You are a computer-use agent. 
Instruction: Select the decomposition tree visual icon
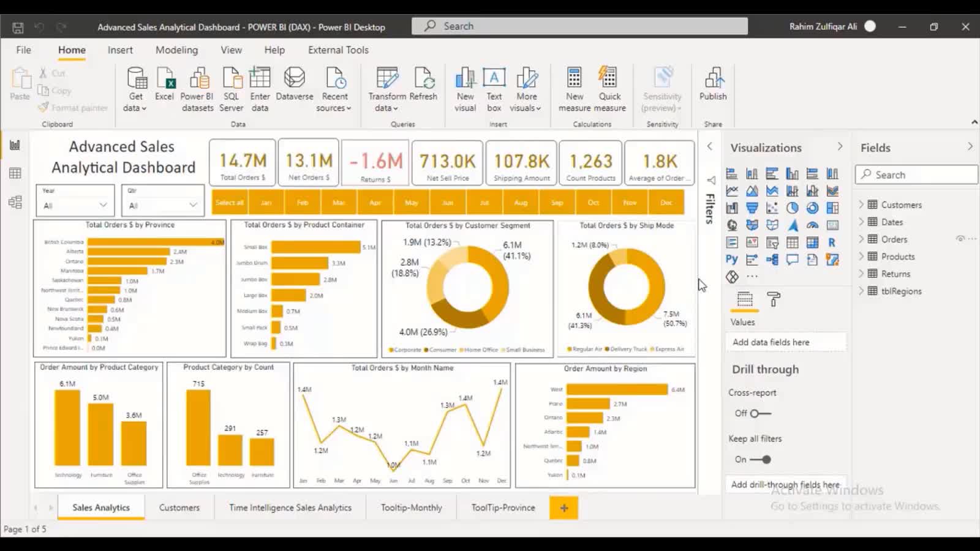(x=772, y=260)
